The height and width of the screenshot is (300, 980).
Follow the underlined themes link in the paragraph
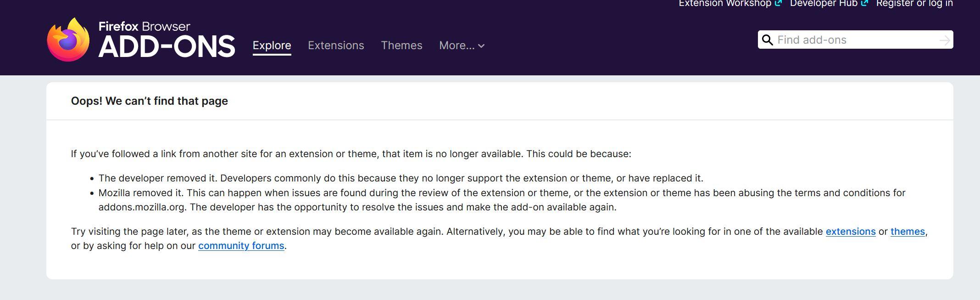pyautogui.click(x=908, y=232)
